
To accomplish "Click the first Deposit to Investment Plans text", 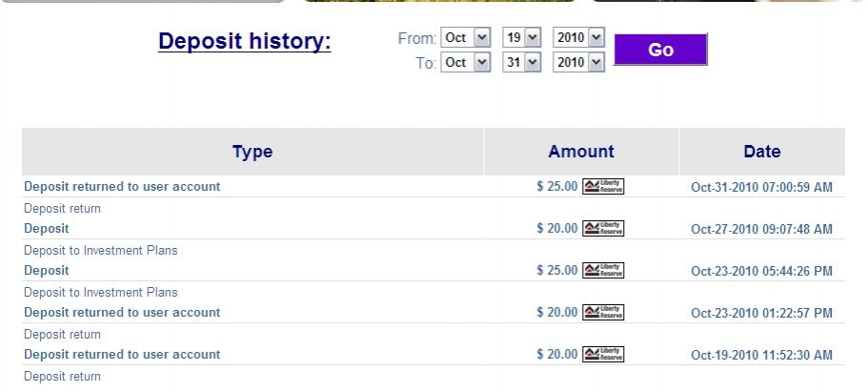I will pos(101,251).
